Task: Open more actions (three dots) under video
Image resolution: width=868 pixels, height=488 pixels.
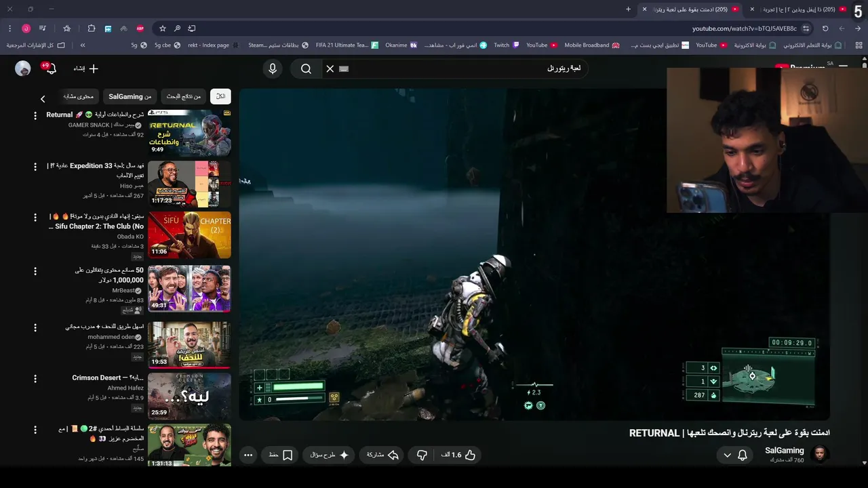Action: 248,455
